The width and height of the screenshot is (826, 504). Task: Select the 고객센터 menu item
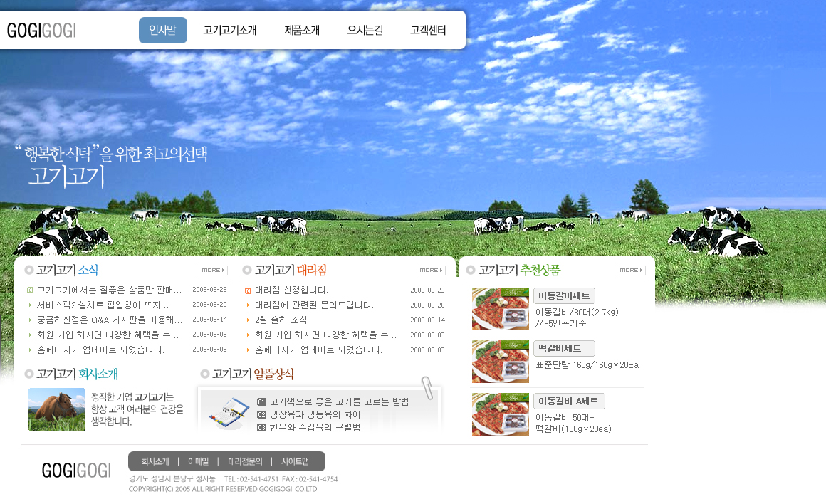pyautogui.click(x=428, y=30)
